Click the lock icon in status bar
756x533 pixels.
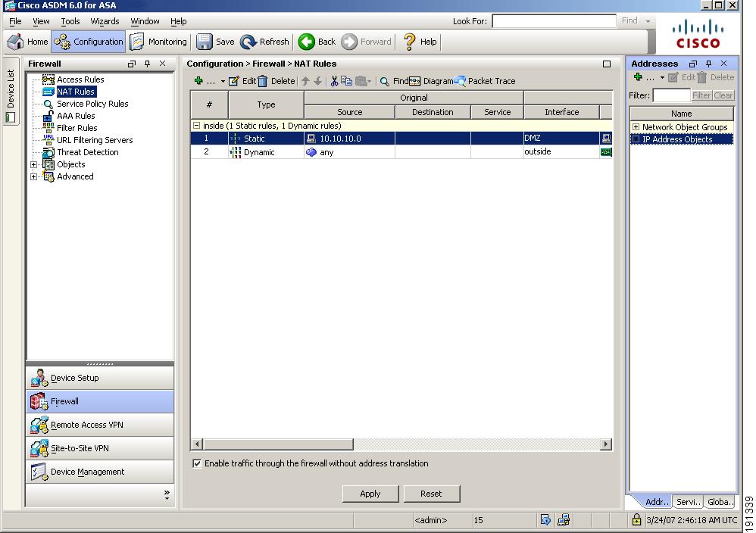pyautogui.click(x=637, y=519)
